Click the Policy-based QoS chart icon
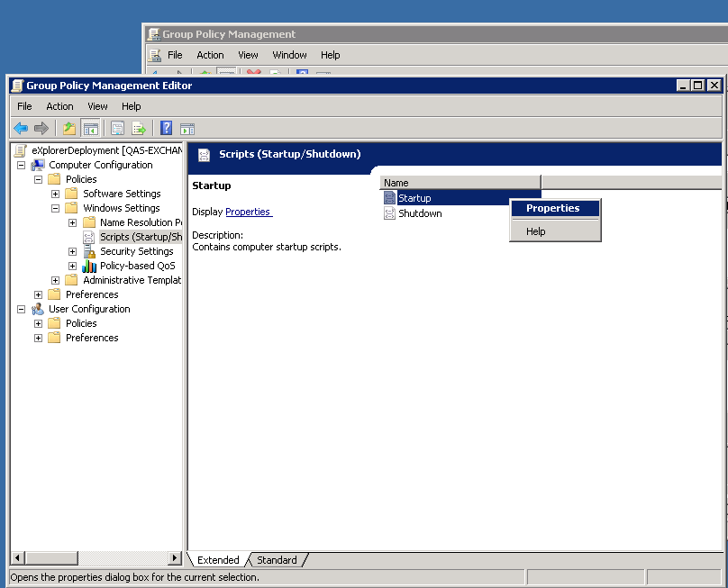Image resolution: width=728 pixels, height=588 pixels. 89,266
